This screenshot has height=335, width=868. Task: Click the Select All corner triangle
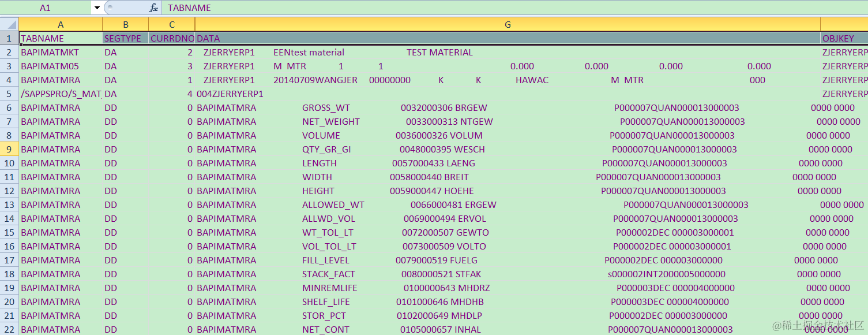pyautogui.click(x=9, y=25)
